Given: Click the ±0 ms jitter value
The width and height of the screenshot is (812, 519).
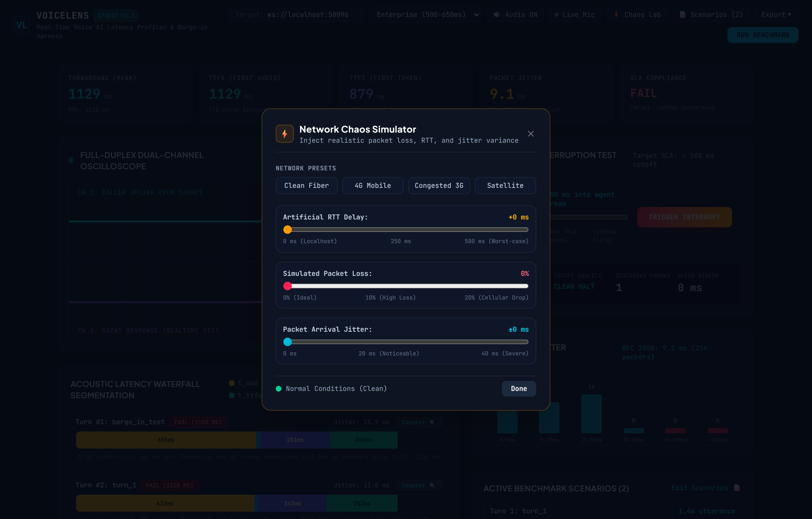Looking at the screenshot, I should 518,330.
